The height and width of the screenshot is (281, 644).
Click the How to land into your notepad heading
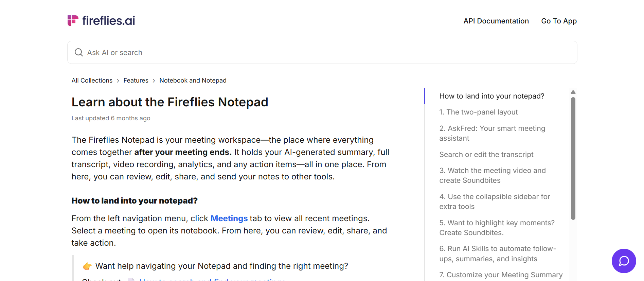pos(135,201)
